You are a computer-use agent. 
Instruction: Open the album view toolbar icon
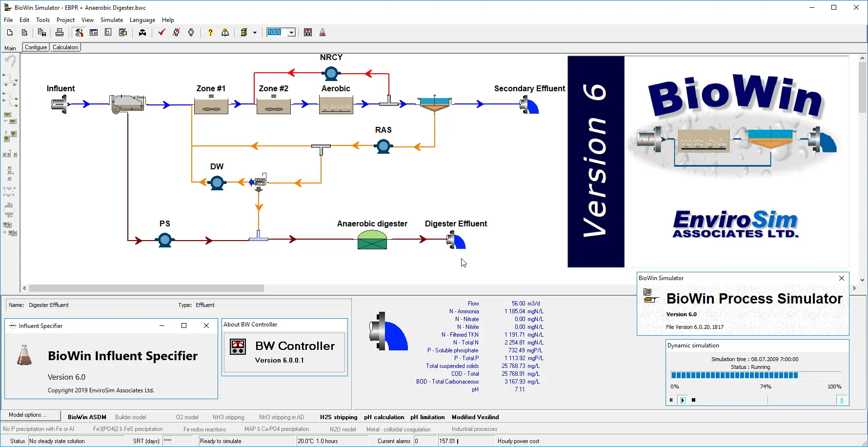pyautogui.click(x=94, y=32)
